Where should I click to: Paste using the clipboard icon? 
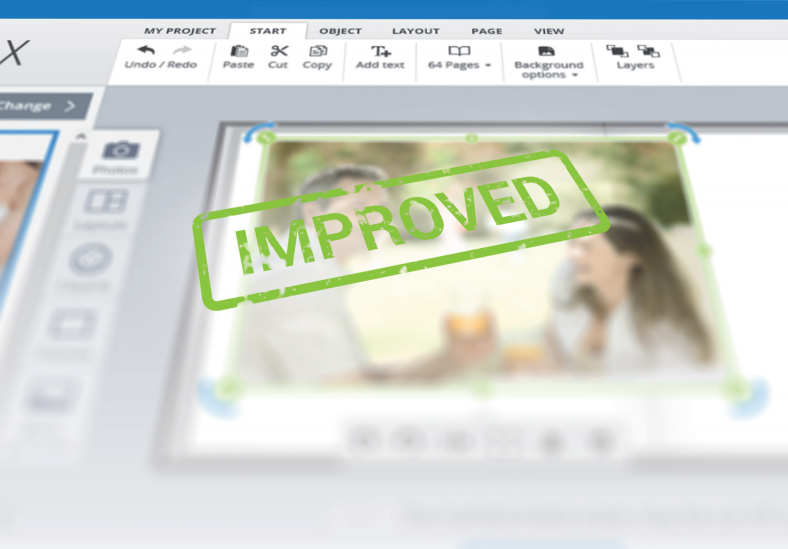[239, 51]
